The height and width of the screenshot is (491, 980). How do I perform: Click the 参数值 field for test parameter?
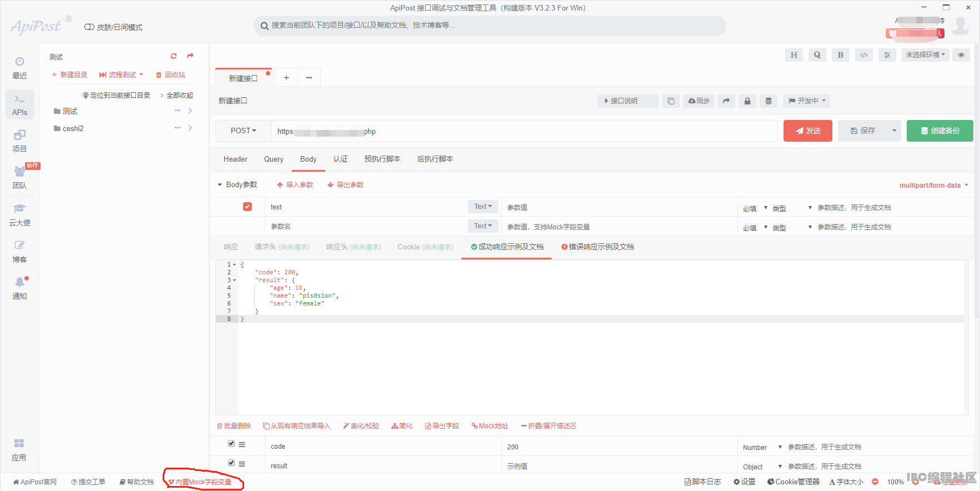click(619, 207)
